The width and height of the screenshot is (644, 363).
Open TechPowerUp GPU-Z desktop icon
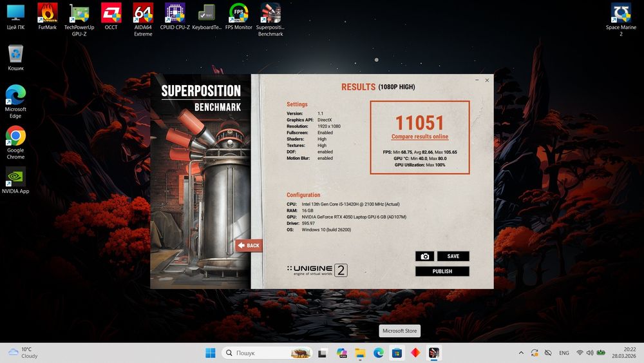(x=79, y=20)
